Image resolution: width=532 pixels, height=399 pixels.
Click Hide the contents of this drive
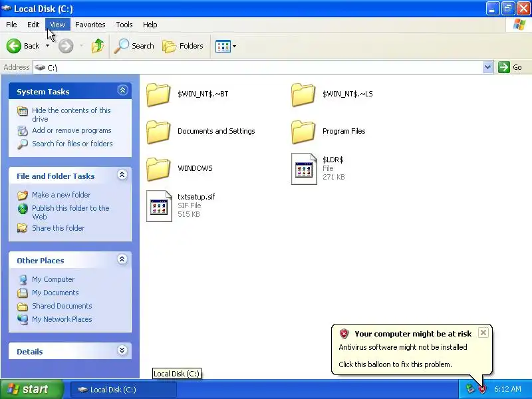(71, 114)
